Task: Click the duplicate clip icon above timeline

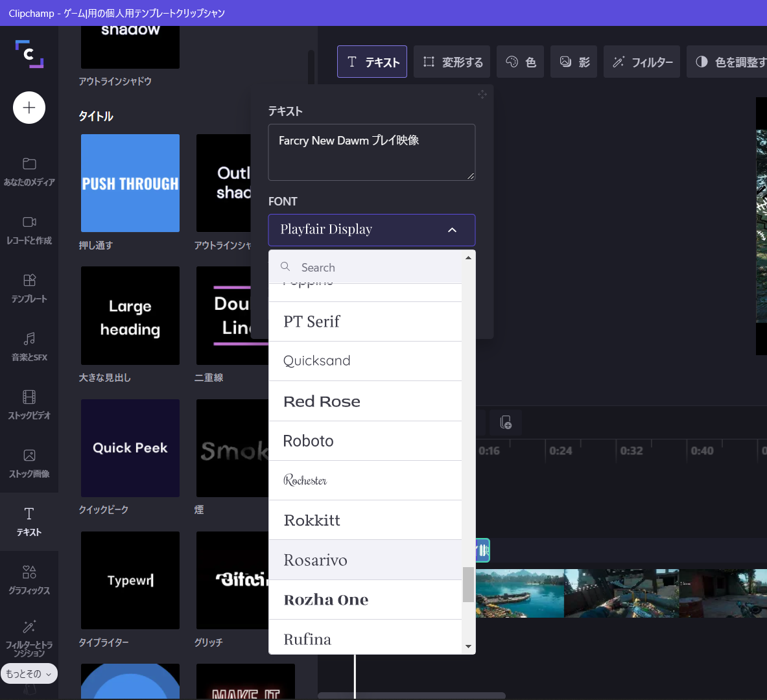Action: (506, 422)
